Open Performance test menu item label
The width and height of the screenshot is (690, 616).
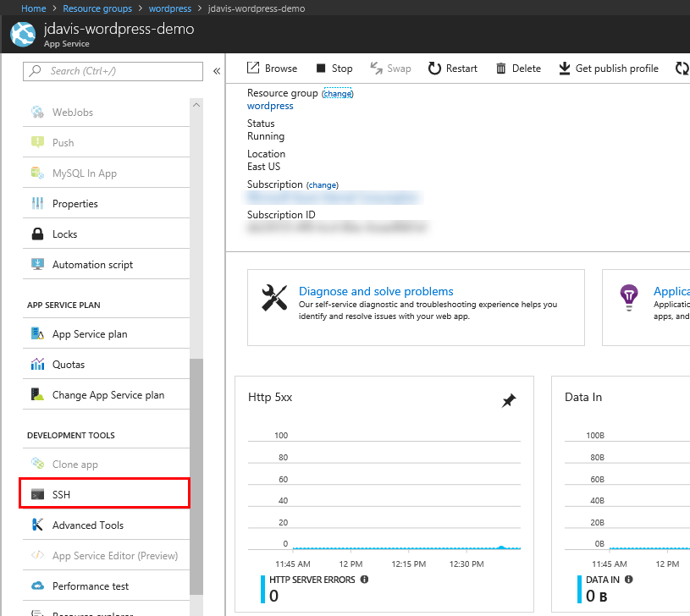(x=91, y=586)
